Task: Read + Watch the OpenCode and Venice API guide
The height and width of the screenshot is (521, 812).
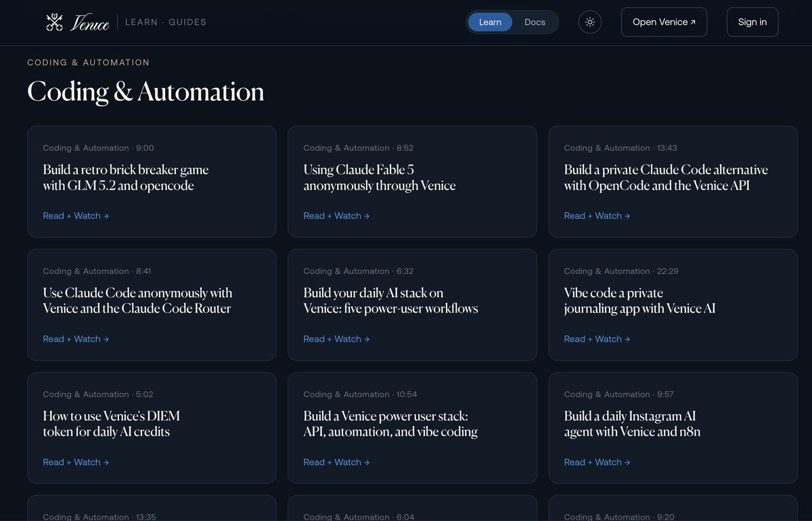Action: coord(597,216)
